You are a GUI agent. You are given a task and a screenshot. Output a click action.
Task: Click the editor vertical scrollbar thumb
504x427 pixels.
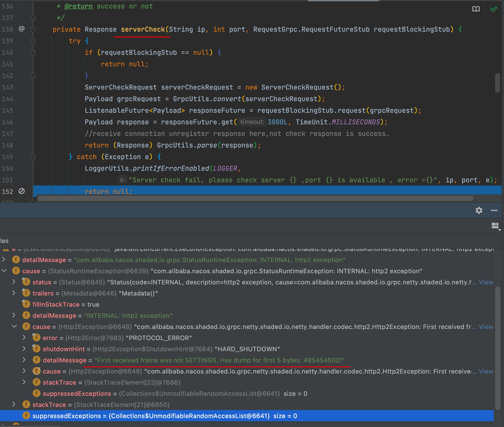(498, 83)
